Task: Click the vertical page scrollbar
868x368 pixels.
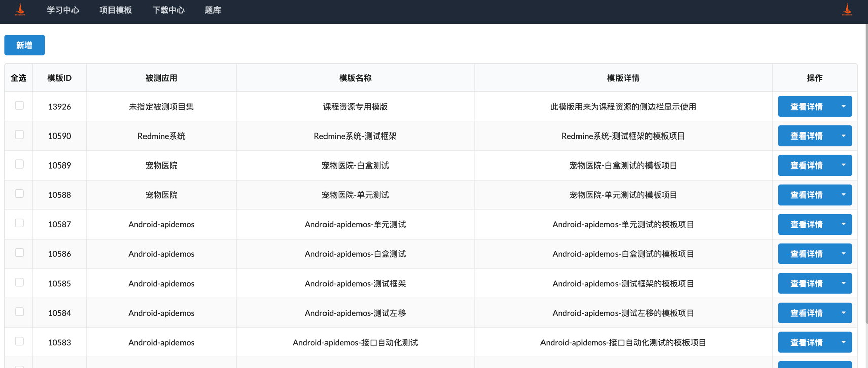Action: tap(865, 173)
